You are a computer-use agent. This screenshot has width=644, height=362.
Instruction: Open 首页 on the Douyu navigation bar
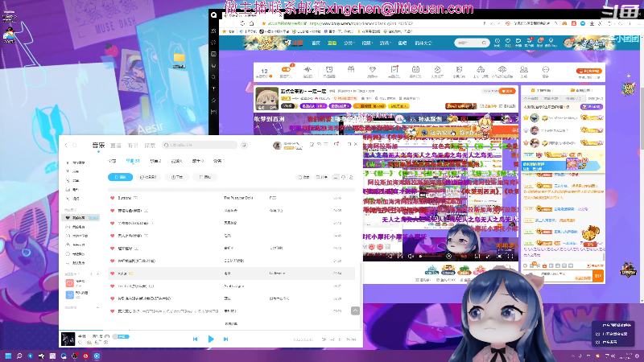coord(316,43)
